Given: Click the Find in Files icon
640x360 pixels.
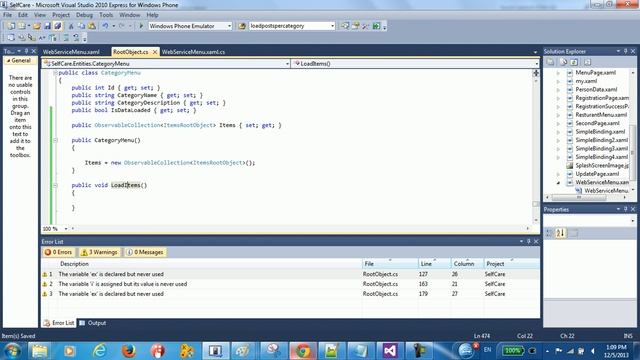Looking at the screenshot, I should point(242,26).
